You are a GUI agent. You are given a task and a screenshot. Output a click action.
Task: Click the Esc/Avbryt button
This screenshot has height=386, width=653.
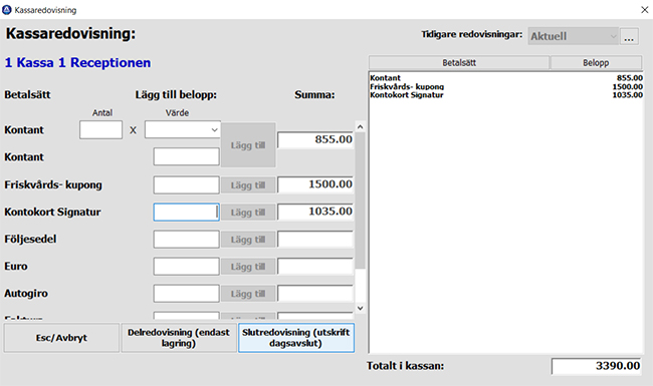(x=62, y=338)
